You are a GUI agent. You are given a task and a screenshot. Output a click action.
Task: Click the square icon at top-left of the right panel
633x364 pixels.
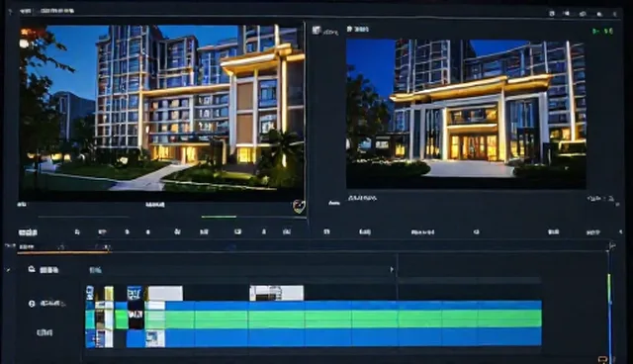click(316, 31)
